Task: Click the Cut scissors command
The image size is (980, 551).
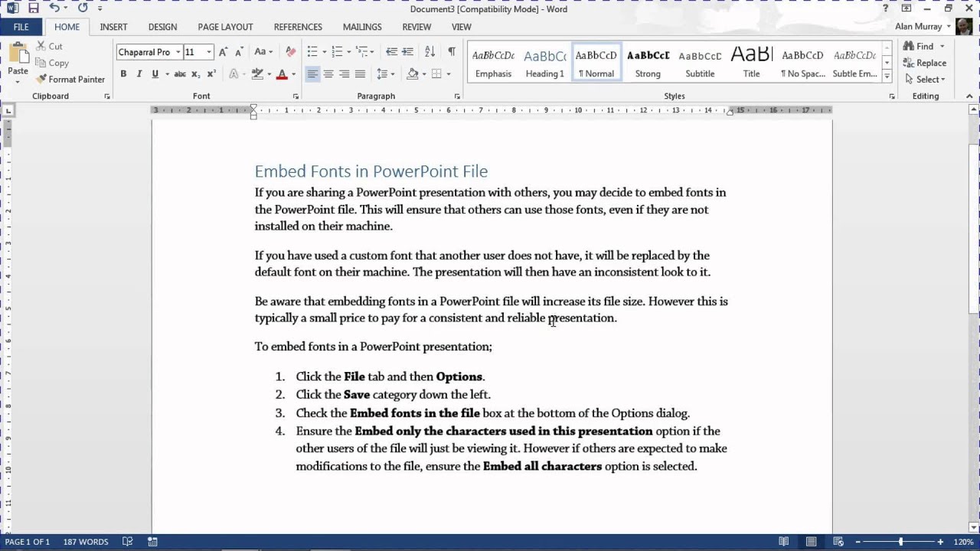Action: [47, 46]
